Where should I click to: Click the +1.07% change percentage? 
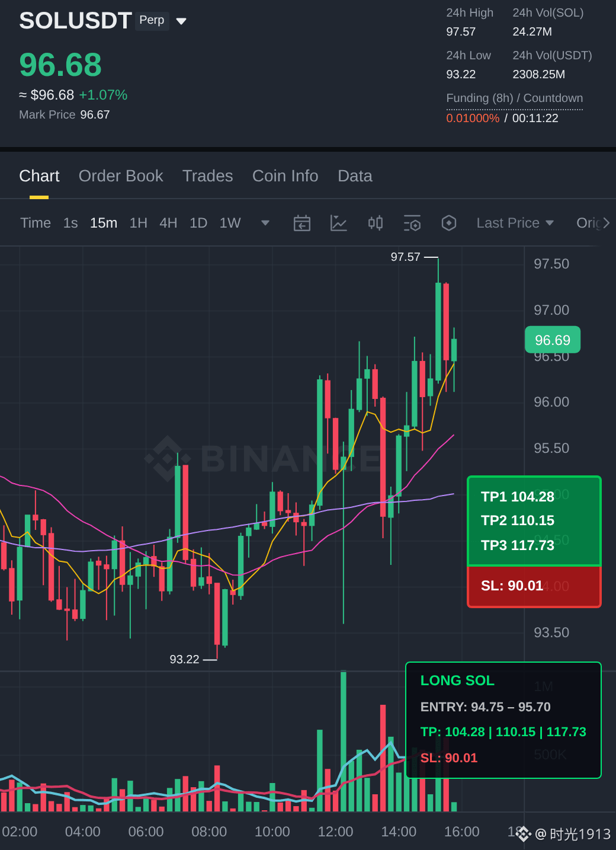[x=103, y=95]
